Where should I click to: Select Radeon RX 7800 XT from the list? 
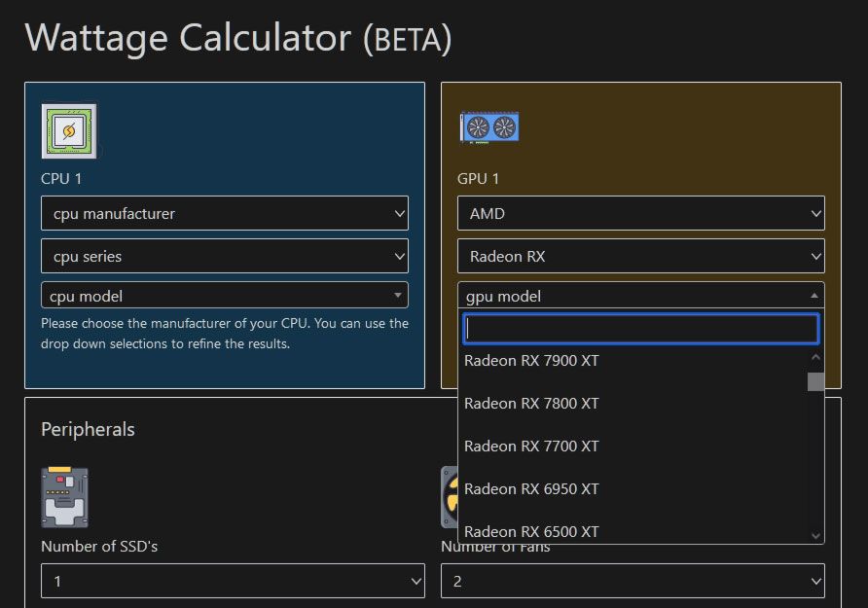coord(532,403)
